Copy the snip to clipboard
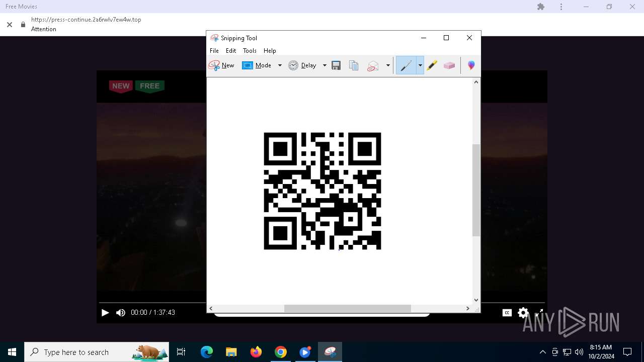The image size is (644, 362). (354, 65)
